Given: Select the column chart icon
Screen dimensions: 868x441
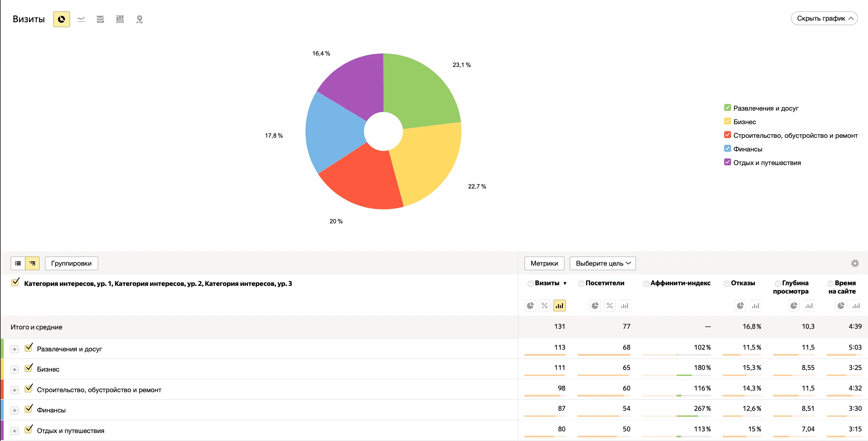Looking at the screenshot, I should pyautogui.click(x=120, y=19).
